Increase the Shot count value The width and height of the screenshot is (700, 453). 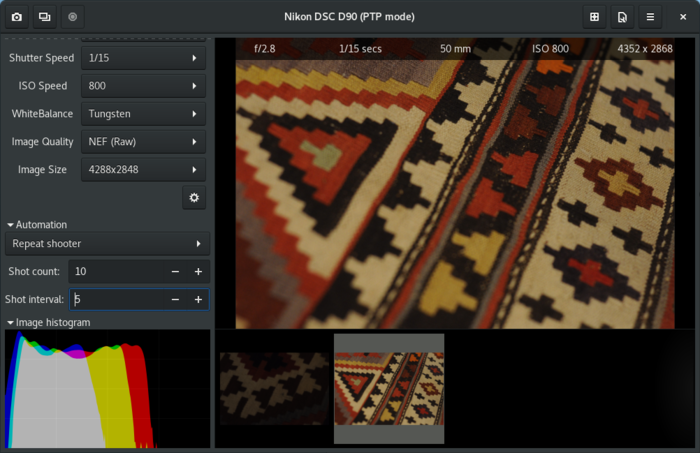point(198,271)
